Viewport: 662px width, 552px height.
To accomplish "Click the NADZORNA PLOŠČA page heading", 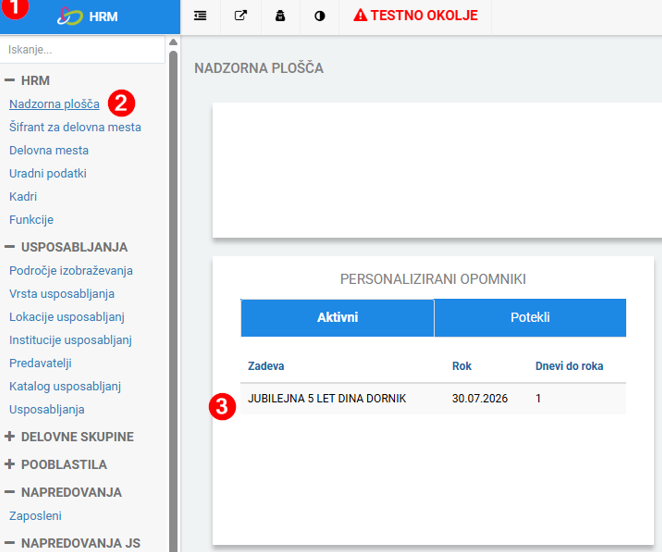I will pyautogui.click(x=259, y=68).
